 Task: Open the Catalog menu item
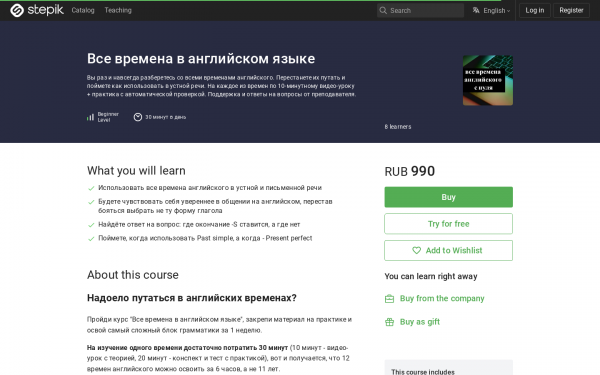(83, 10)
